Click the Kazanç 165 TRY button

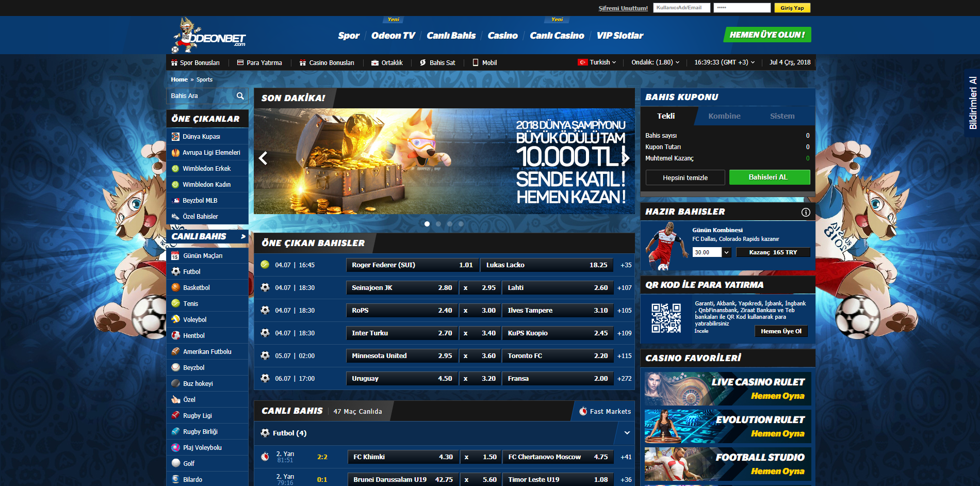[773, 252]
